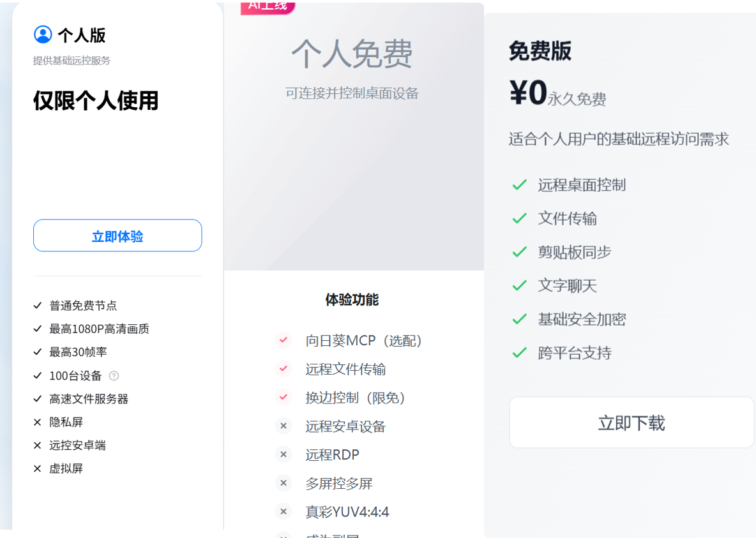
Task: Click the 隐私屏 feature text
Action: pos(66,422)
